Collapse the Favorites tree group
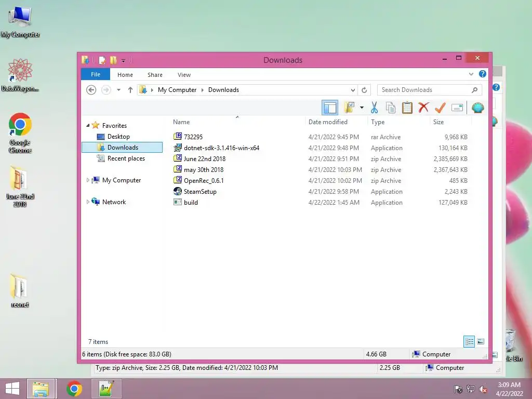The image size is (532, 399). pyautogui.click(x=88, y=126)
